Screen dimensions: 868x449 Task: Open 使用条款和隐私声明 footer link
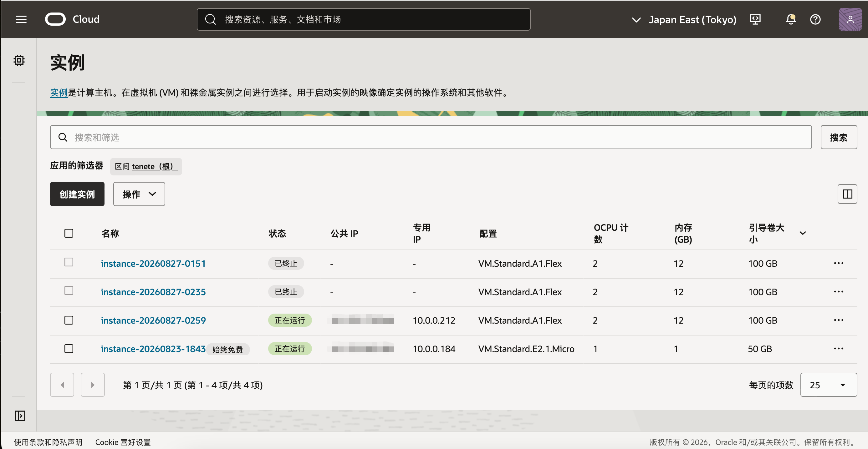click(x=48, y=442)
